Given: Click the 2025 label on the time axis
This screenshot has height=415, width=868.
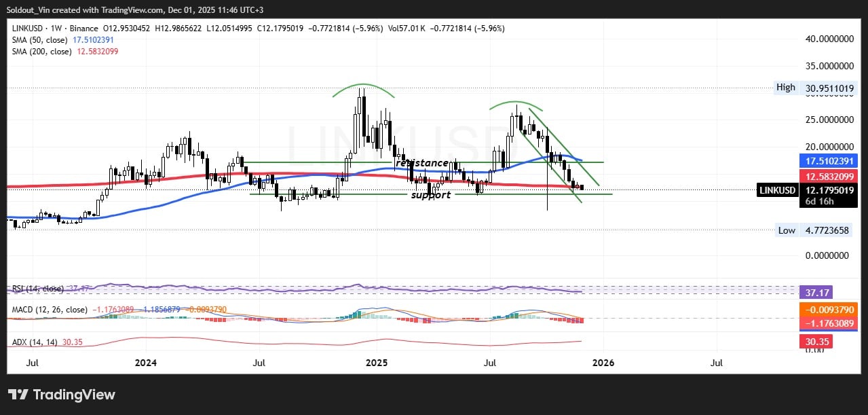Looking at the screenshot, I should (375, 363).
